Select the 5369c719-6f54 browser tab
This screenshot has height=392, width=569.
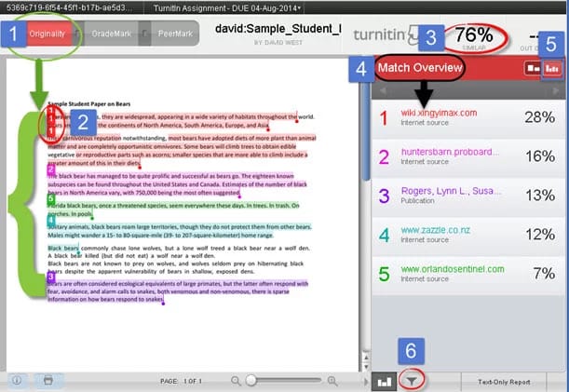tap(69, 7)
